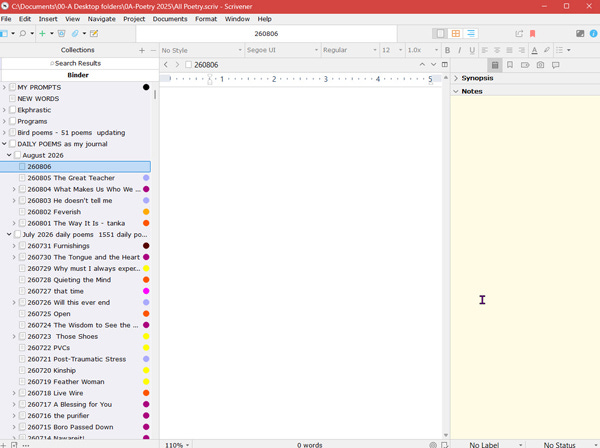Click orange label dot on 260802 Feverish
This screenshot has height=448, width=600.
146,212
